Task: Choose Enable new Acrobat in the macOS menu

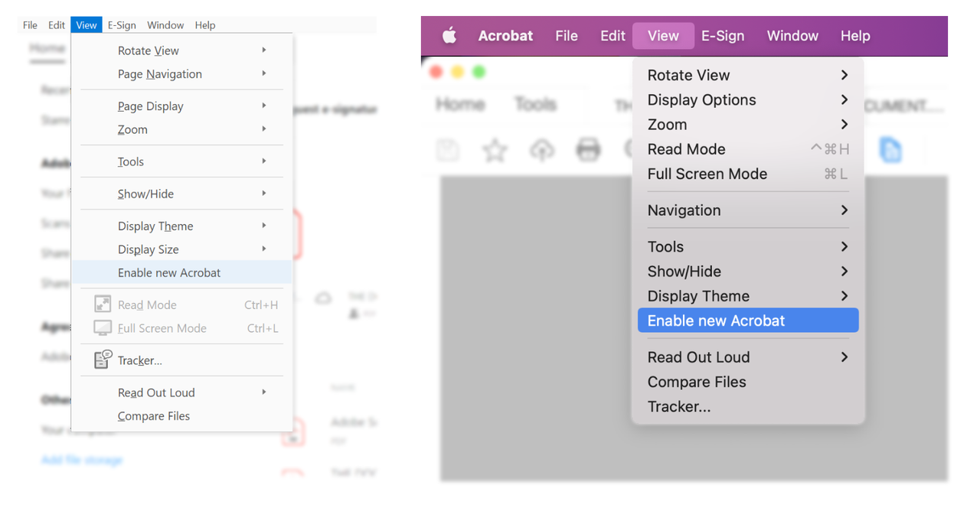Action: tap(716, 321)
